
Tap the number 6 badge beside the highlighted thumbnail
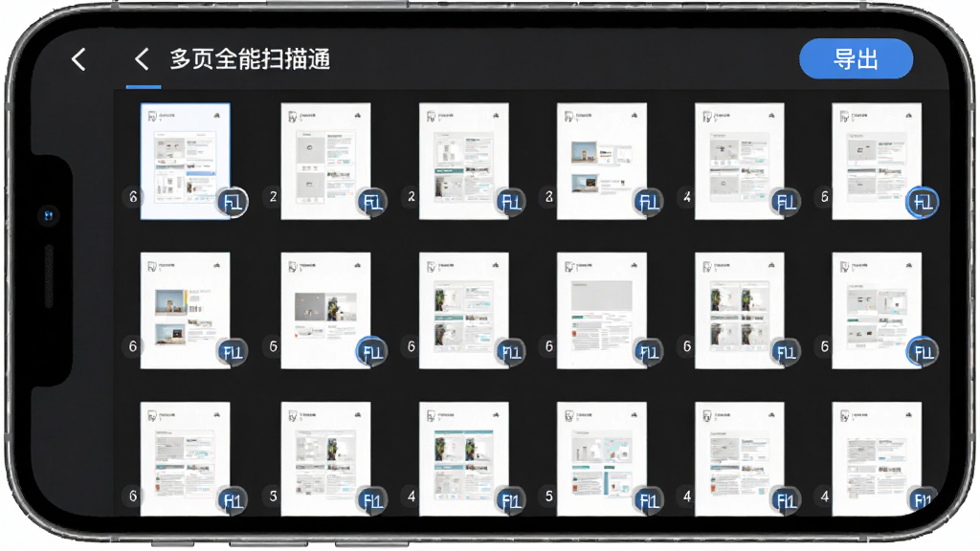[x=132, y=197]
